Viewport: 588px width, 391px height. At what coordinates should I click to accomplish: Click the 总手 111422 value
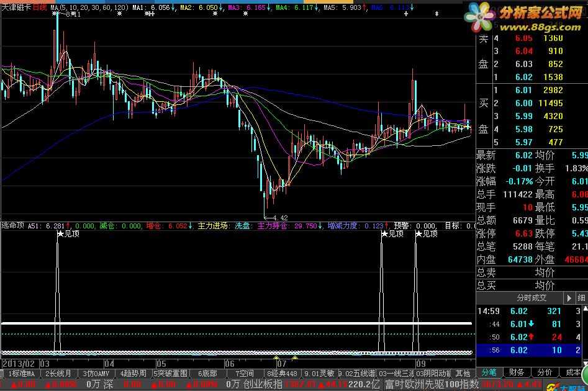[517, 194]
